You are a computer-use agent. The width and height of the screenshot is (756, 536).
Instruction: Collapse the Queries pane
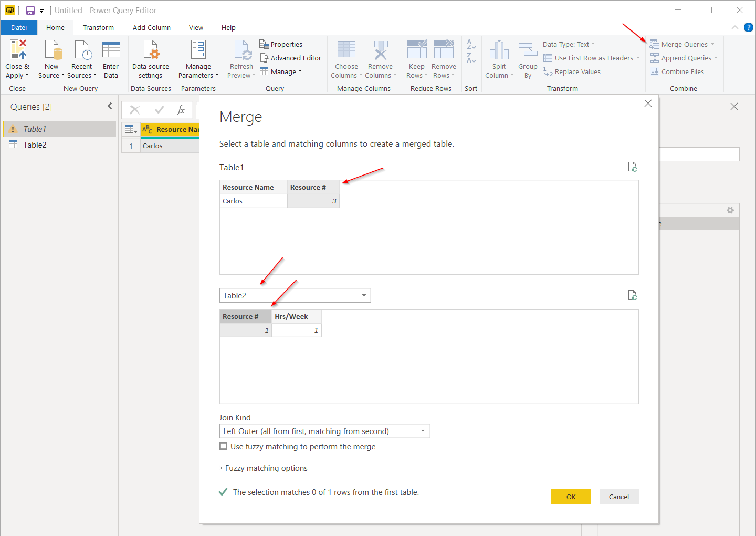(x=110, y=106)
